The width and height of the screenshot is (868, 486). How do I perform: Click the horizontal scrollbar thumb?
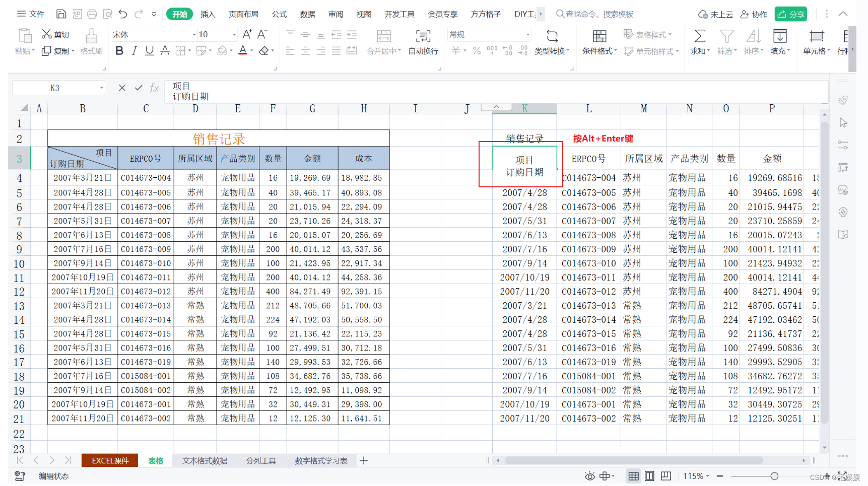pos(634,460)
